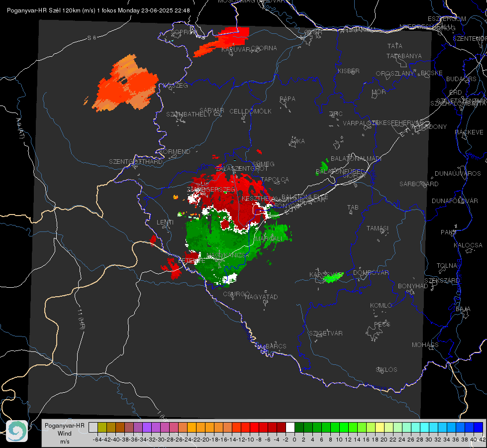Pick the white swatch between -2 and 0
This screenshot has width=487, height=448.
tap(290, 428)
